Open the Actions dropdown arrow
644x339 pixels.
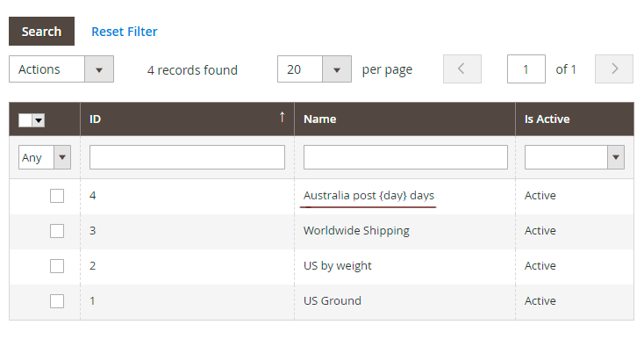[x=99, y=69]
